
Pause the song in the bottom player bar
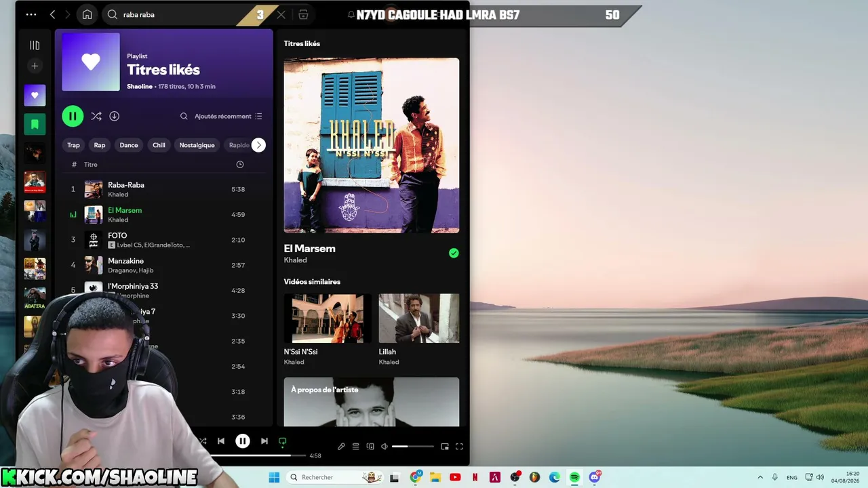tap(243, 441)
